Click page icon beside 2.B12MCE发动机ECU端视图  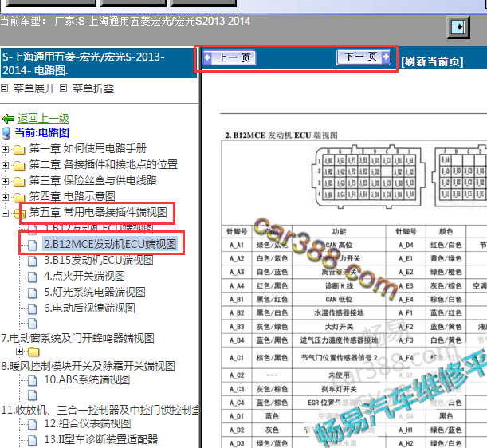pos(33,245)
